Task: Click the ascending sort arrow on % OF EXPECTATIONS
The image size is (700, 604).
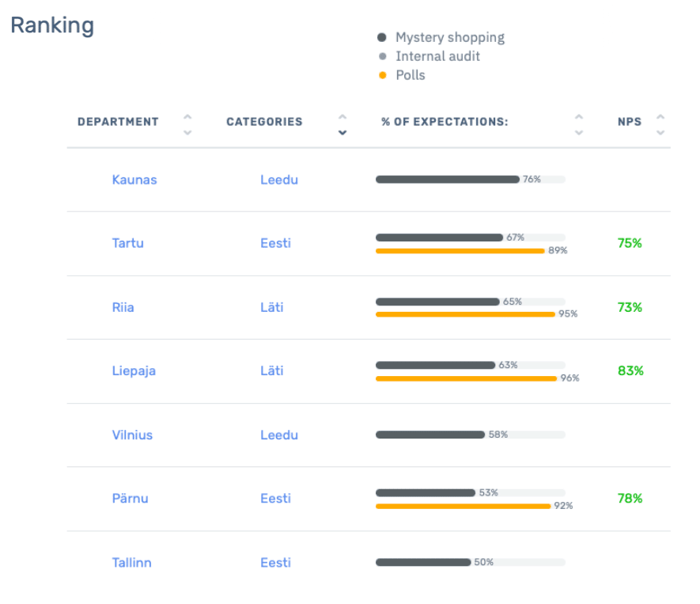Action: point(578,116)
